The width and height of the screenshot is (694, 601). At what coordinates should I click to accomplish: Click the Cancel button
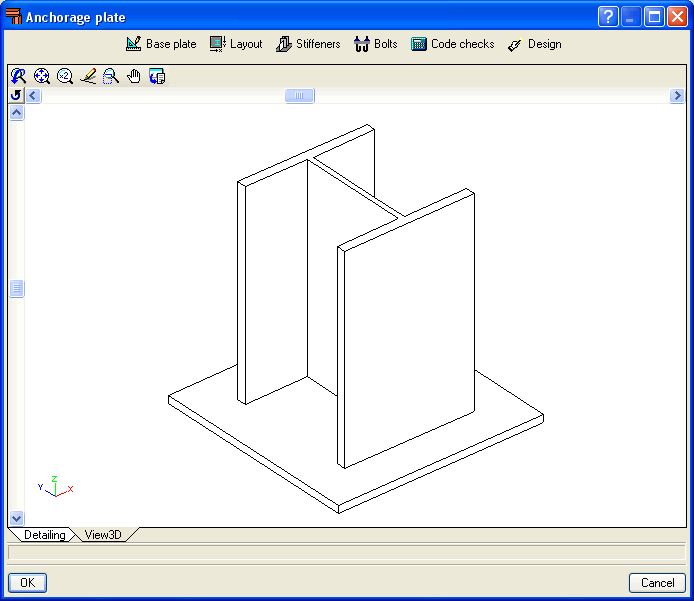click(x=657, y=582)
